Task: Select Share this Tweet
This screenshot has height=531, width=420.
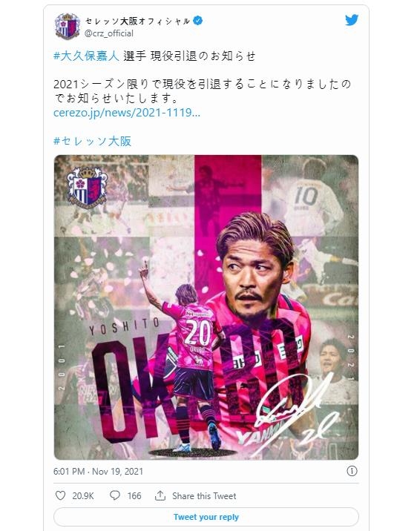Action: pos(204,496)
